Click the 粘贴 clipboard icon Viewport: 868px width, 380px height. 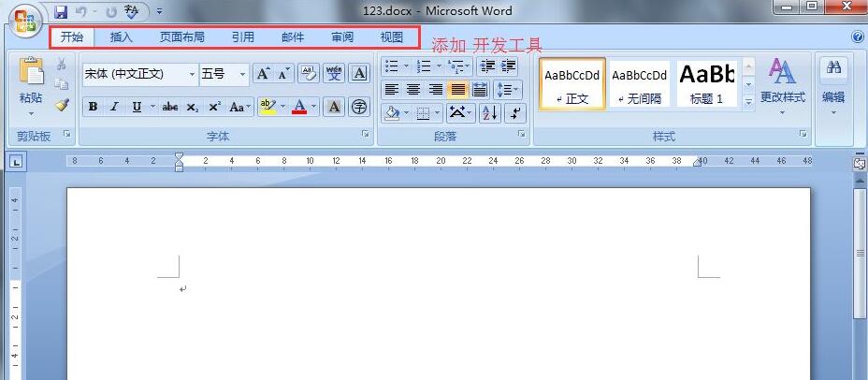31,71
